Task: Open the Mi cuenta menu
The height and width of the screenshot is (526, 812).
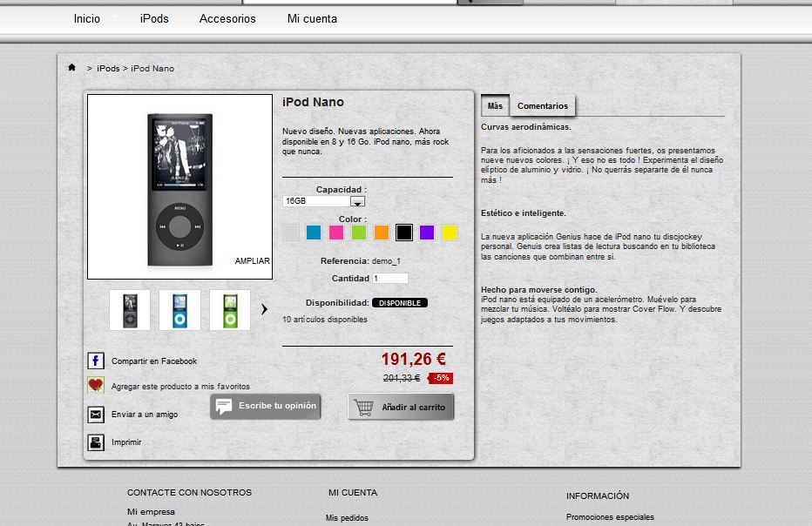Action: pos(312,18)
